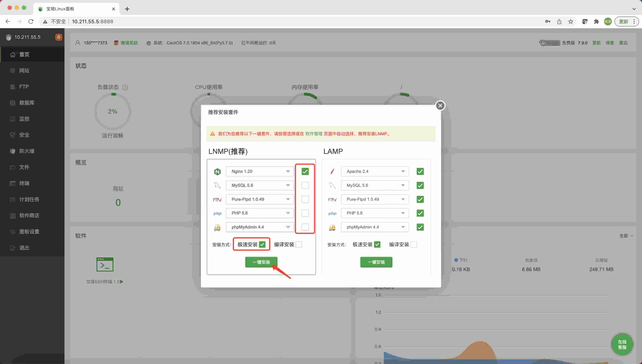Check the phpMyAdmin 4.4 checkbox in LNMP

[305, 227]
